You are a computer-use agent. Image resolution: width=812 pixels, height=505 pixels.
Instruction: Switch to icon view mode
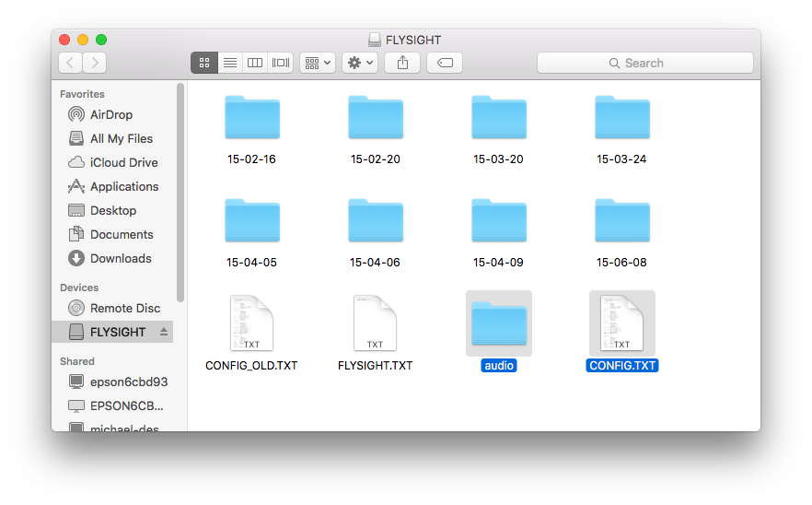204,63
